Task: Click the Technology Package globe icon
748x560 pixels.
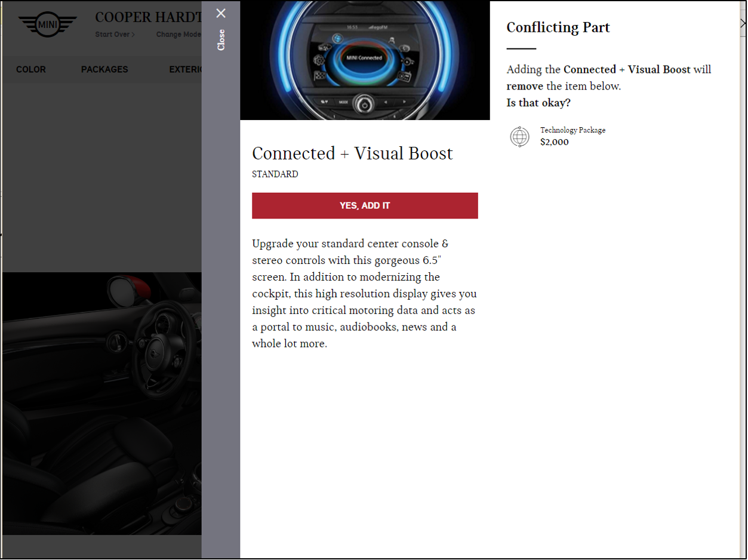Action: 519,137
